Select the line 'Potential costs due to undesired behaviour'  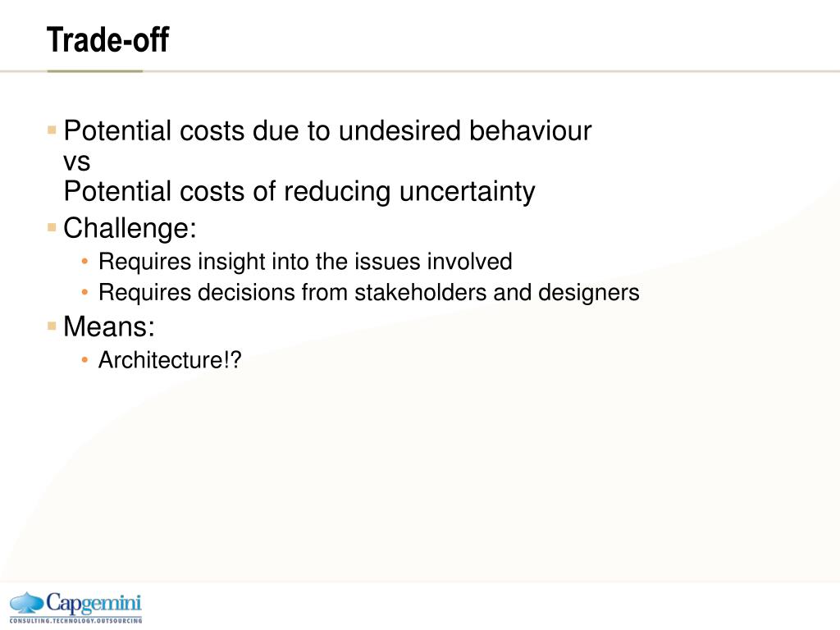pos(327,130)
